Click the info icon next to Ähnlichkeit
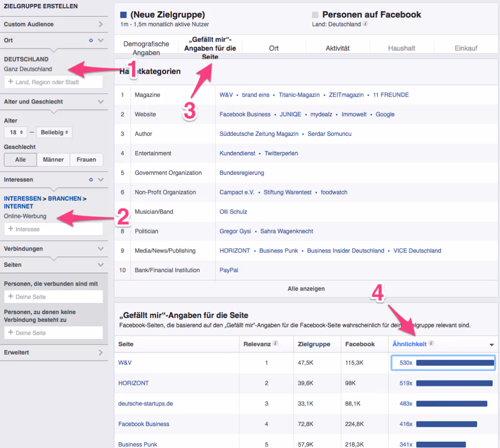Screen dimensions: 500x448 tap(431, 343)
